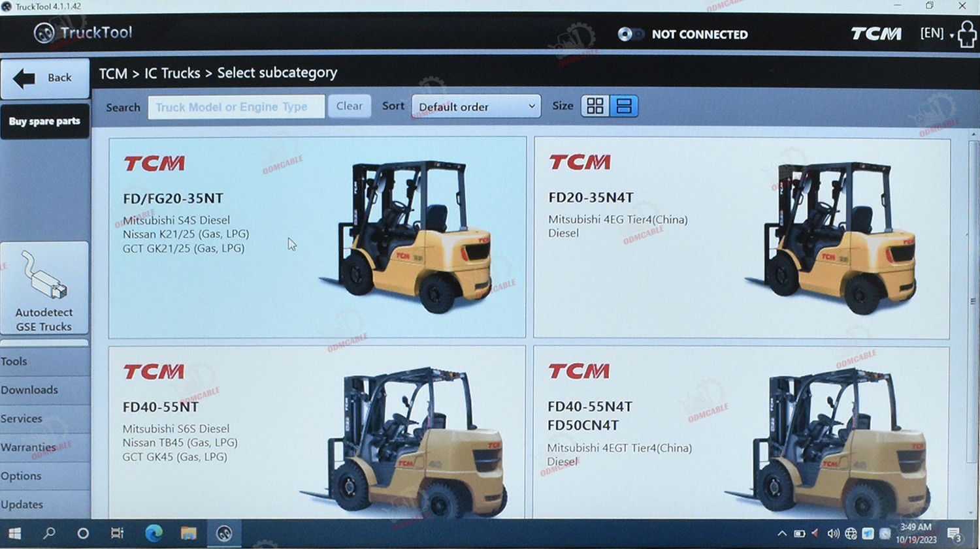
Task: Click the 'Mitsubishi 4EGT Tier4(China)' text
Action: [x=619, y=448]
